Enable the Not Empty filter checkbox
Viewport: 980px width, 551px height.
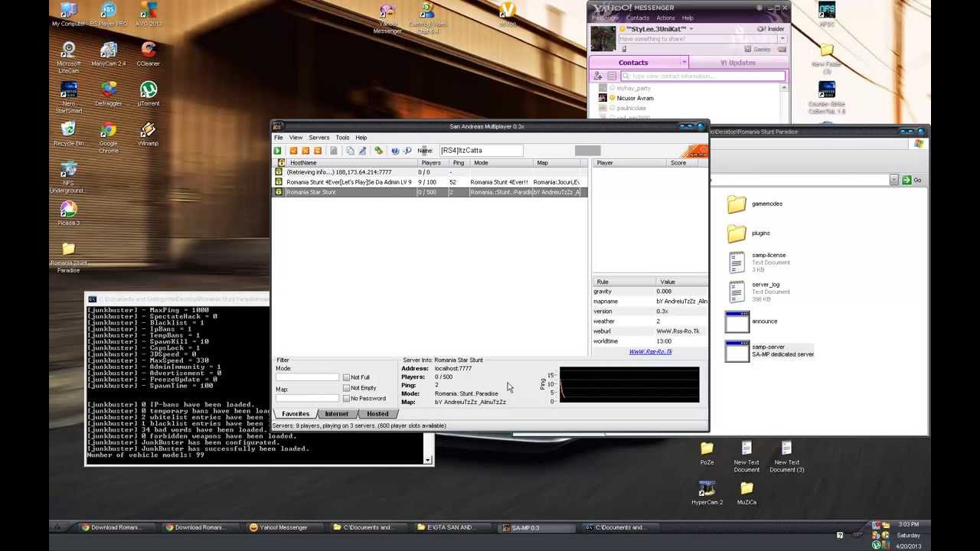click(346, 388)
